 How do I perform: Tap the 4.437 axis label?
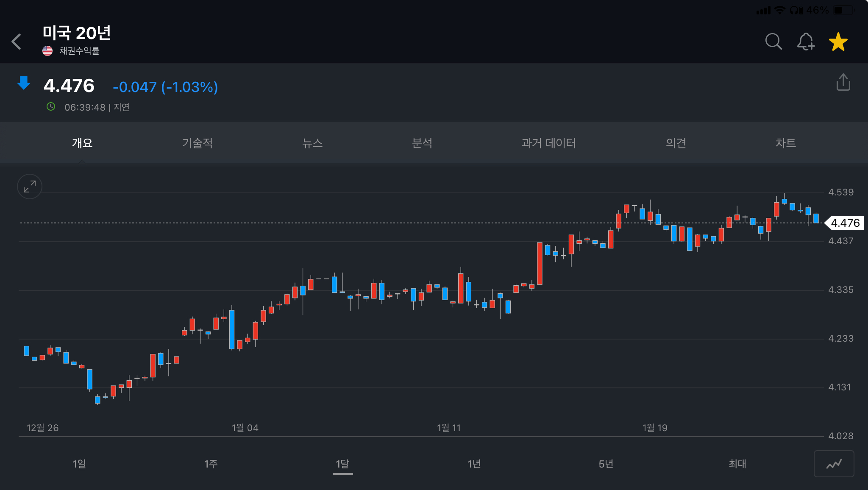point(841,241)
